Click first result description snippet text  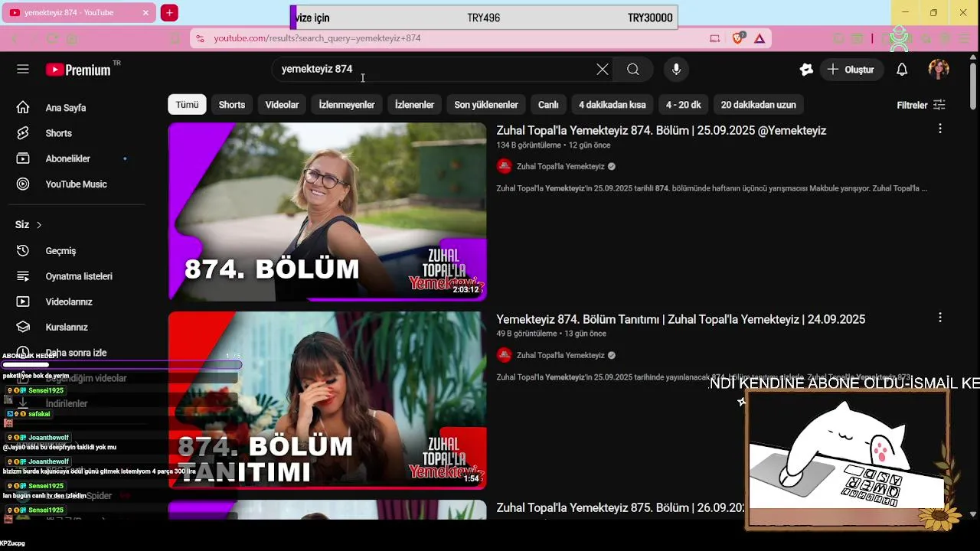[x=711, y=188]
